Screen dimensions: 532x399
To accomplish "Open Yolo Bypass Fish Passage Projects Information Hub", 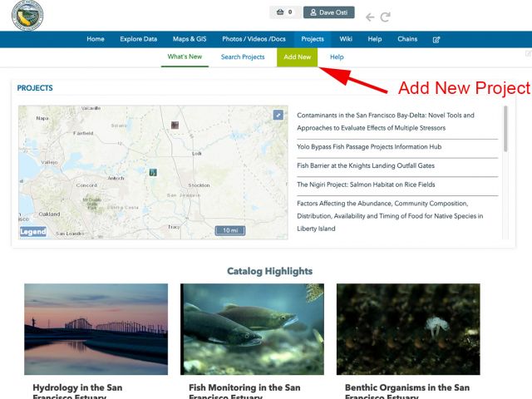I will [369, 146].
